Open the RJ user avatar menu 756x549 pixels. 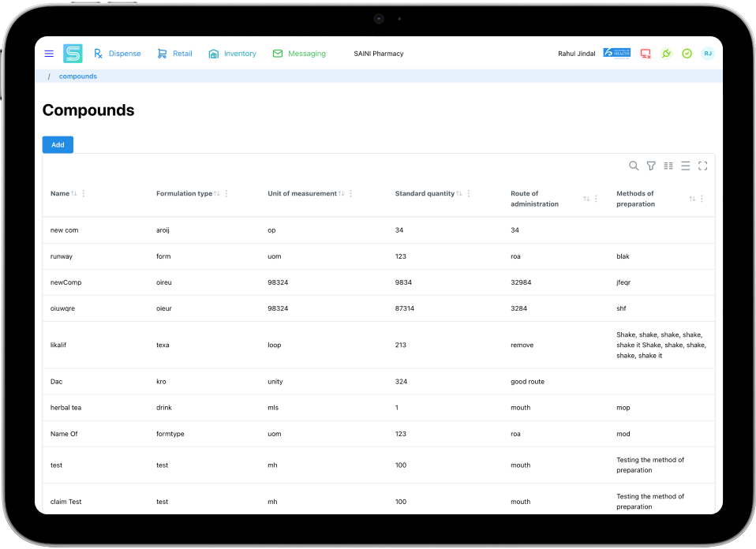coord(708,54)
